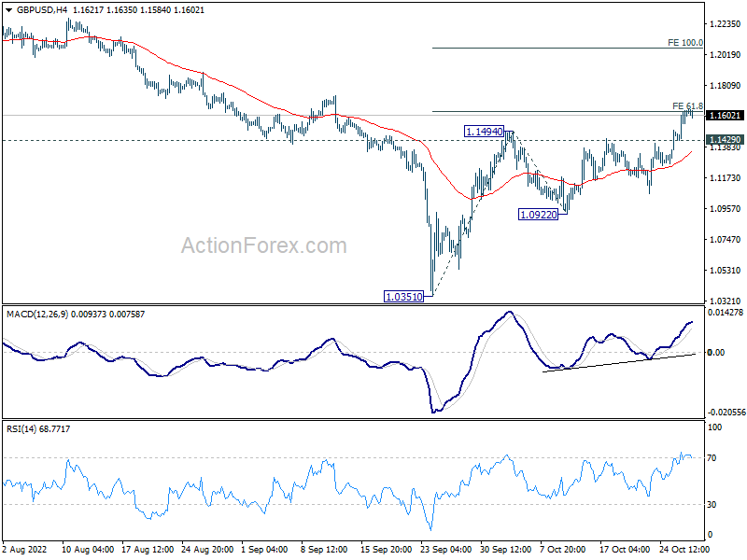This screenshot has width=747, height=560.
Task: Select the 17 Aug 12:00 time label
Action: (x=148, y=550)
